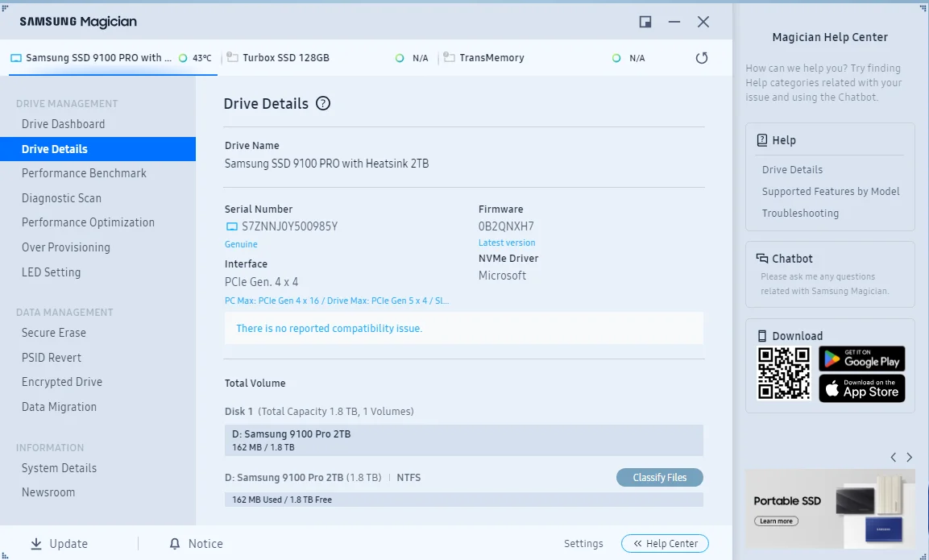Viewport: 929px width, 560px height.
Task: Click the Disk 1 volume usage bar
Action: tap(464, 440)
